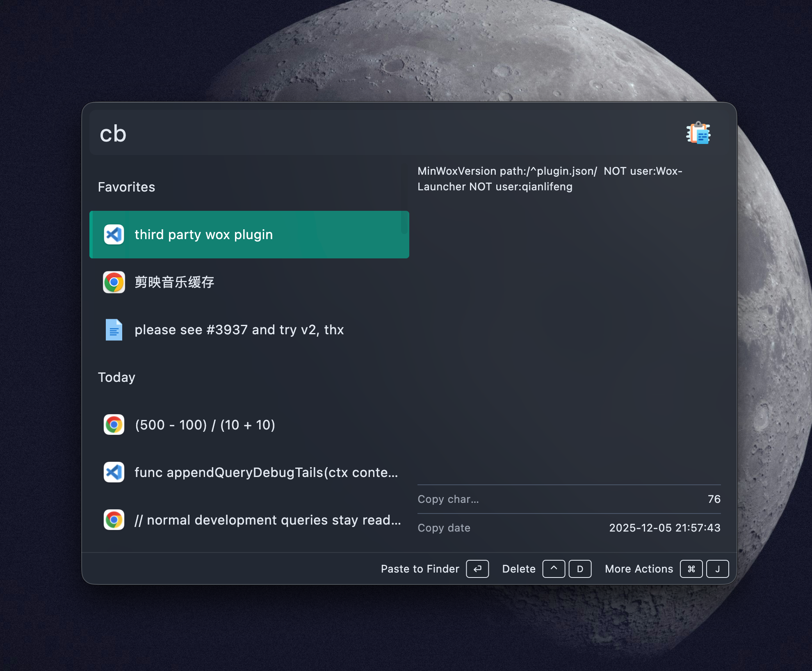
Task: Click the 'Today' group header
Action: coord(116,377)
